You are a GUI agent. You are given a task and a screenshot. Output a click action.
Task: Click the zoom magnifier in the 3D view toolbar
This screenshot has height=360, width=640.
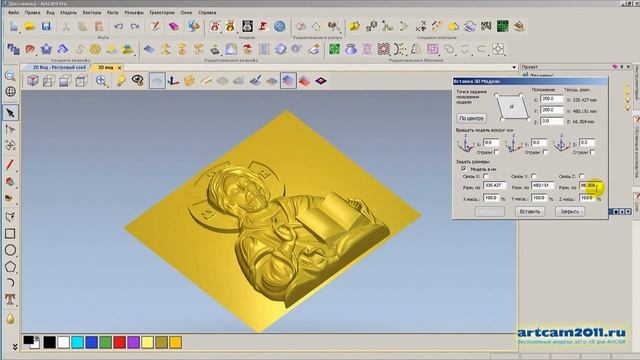(101, 81)
